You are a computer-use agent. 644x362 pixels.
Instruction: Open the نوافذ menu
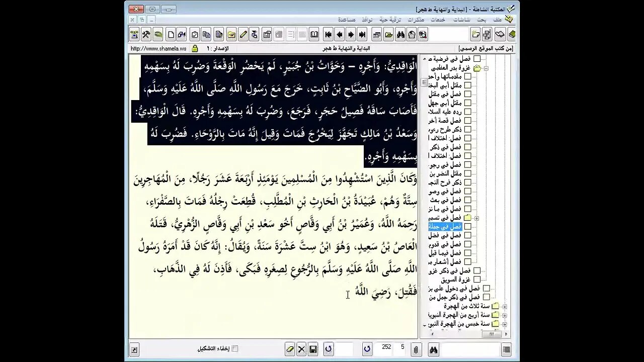pos(367,19)
